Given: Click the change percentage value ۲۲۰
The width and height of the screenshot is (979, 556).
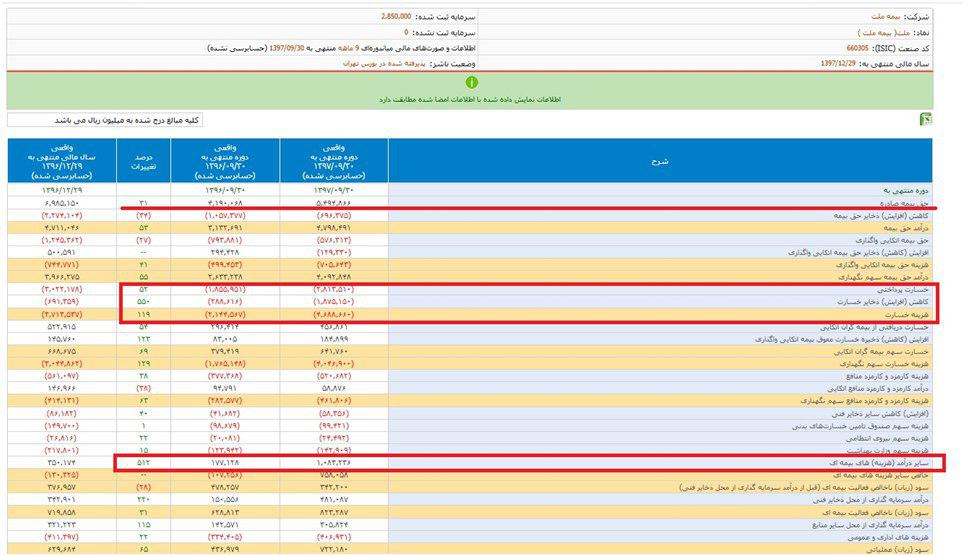Looking at the screenshot, I should click(144, 500).
